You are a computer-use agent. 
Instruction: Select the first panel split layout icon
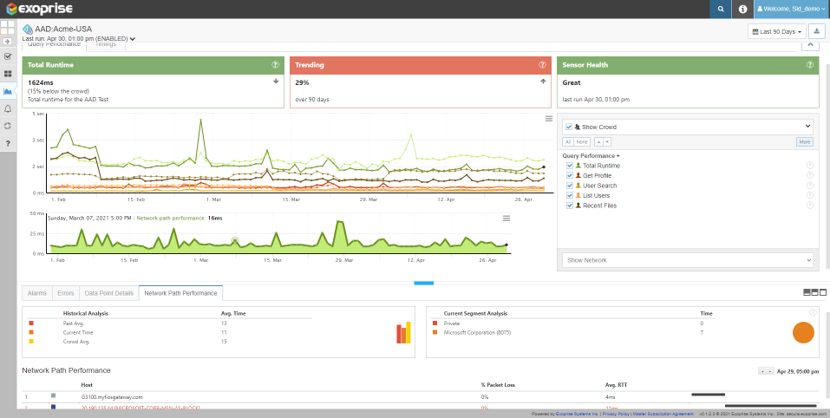click(807, 292)
